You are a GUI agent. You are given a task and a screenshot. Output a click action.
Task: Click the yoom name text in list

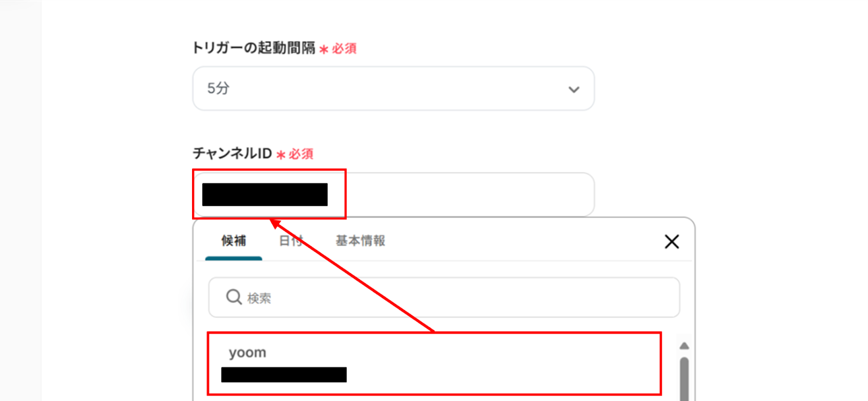[x=247, y=353]
